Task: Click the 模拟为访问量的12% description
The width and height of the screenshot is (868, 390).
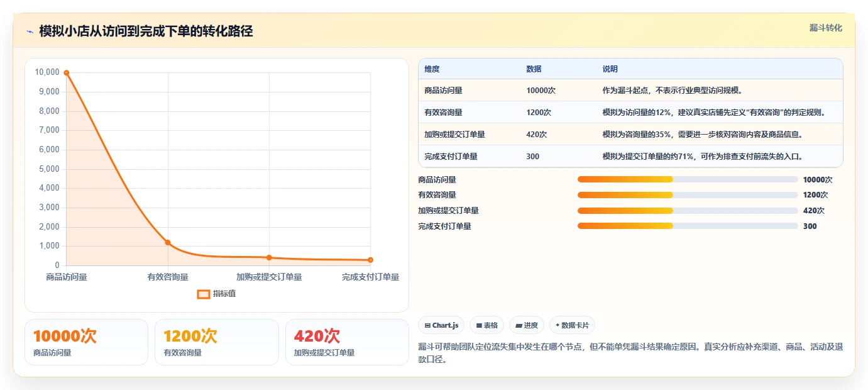Action: [713, 113]
